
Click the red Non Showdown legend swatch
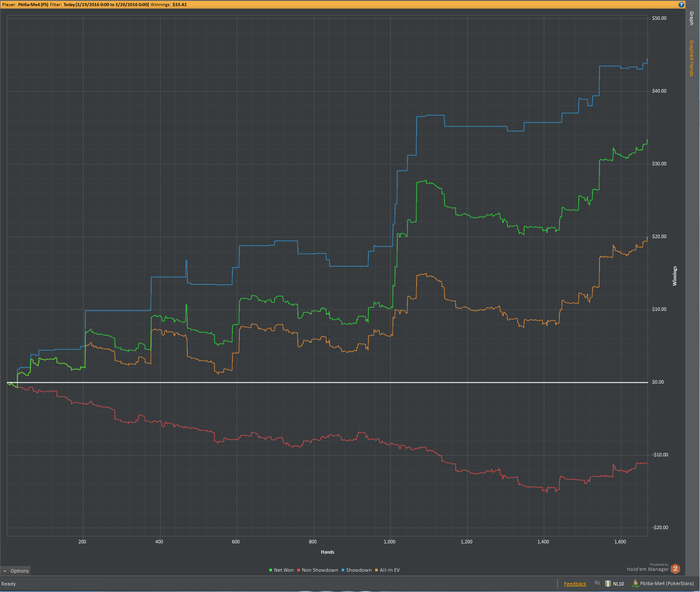299,570
